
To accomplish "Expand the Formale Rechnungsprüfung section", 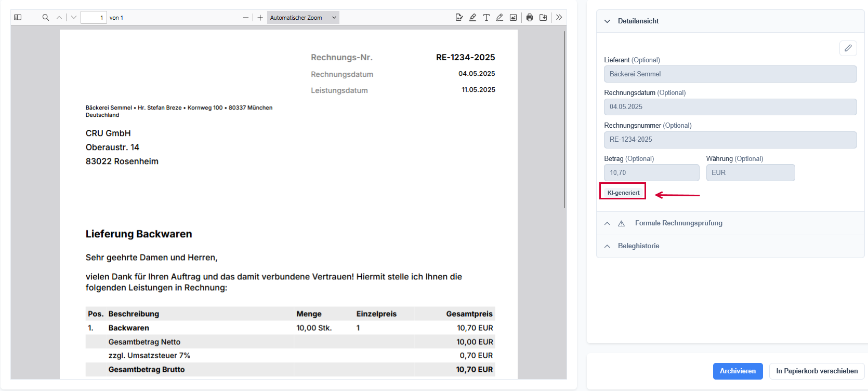I will click(607, 223).
